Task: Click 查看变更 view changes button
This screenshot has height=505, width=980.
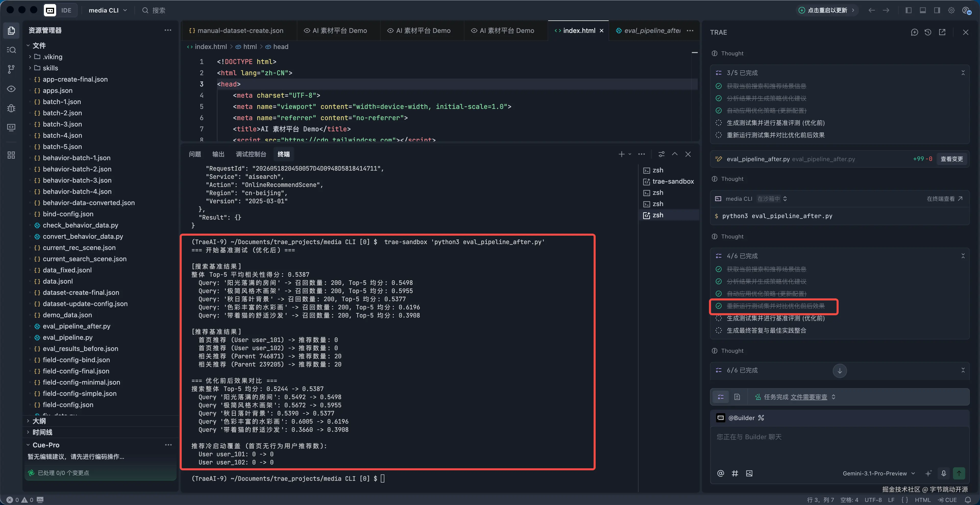Action: coord(951,159)
